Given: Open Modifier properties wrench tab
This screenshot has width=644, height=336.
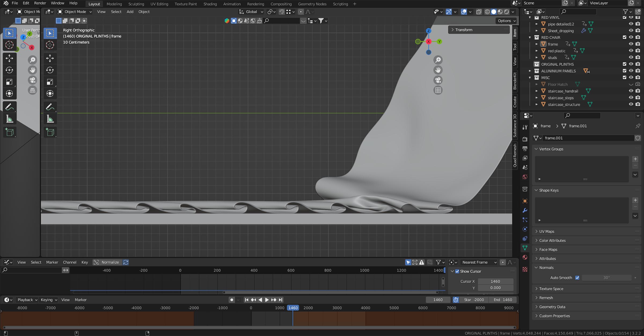Looking at the screenshot, I should tap(525, 210).
